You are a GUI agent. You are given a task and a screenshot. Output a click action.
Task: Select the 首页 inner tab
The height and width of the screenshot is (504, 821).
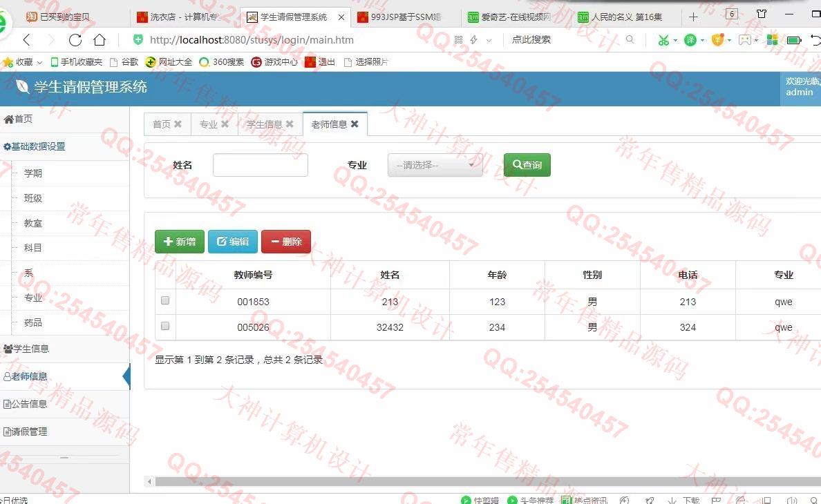[x=162, y=124]
